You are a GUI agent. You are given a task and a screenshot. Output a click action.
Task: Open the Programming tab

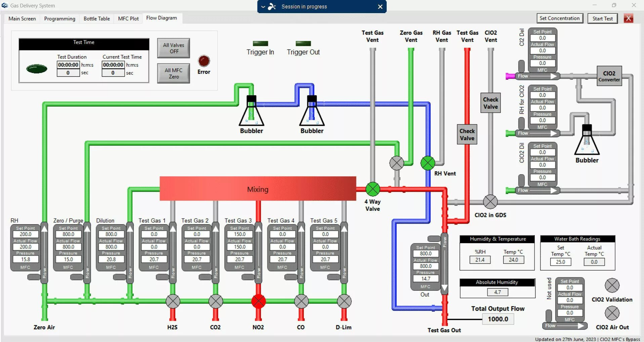(60, 18)
